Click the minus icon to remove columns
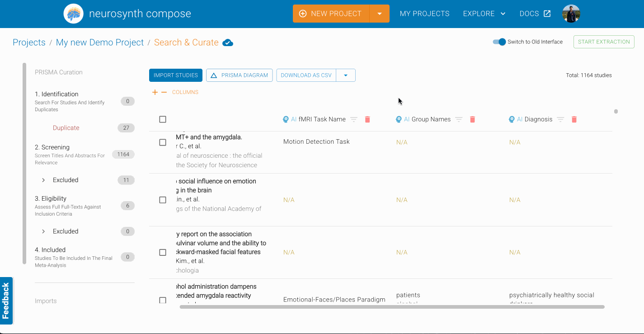 pyautogui.click(x=164, y=92)
